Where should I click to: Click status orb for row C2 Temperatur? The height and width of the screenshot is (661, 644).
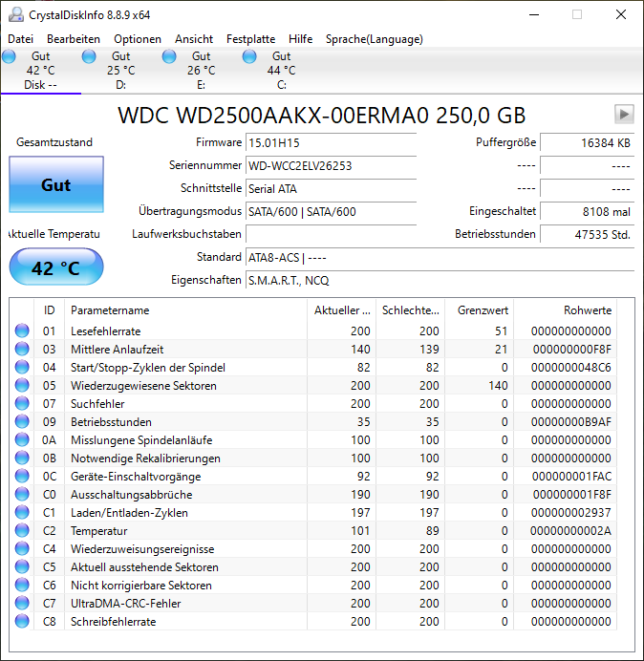click(22, 530)
